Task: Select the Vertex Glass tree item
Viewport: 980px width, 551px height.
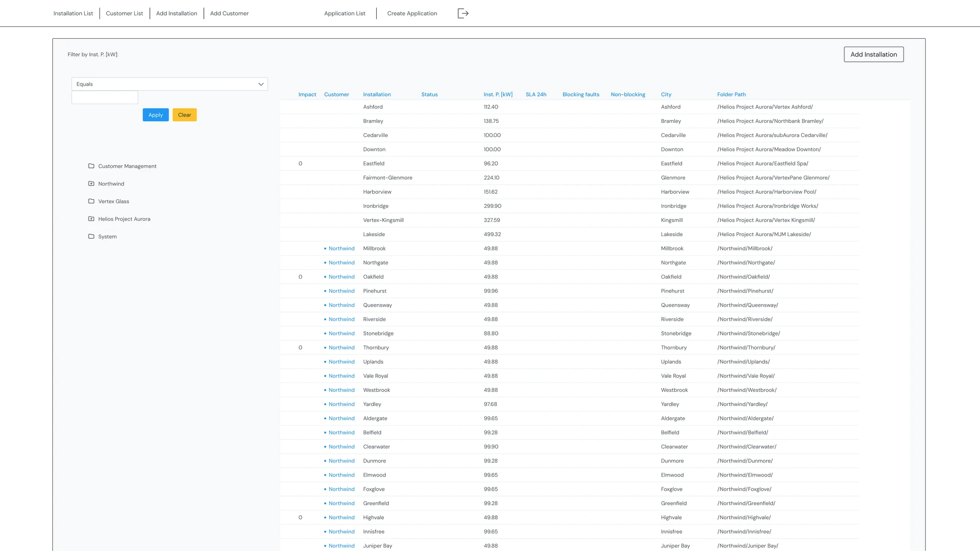Action: (x=114, y=201)
